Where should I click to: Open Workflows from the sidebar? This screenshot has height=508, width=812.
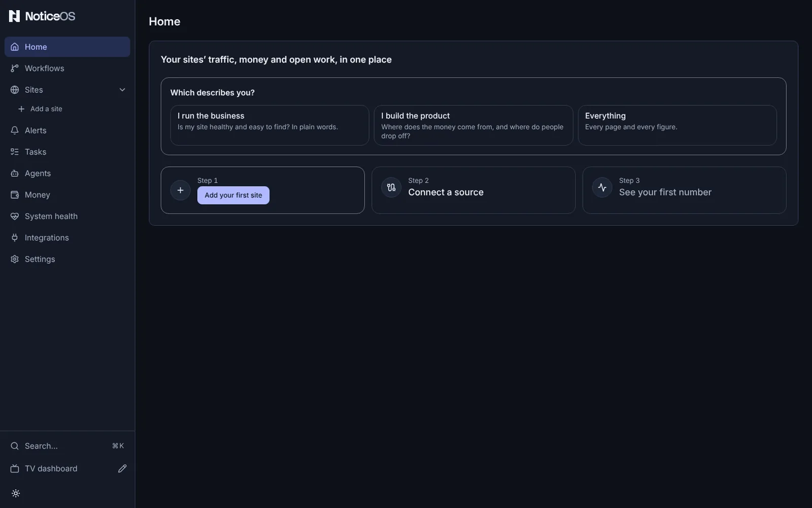click(x=67, y=68)
